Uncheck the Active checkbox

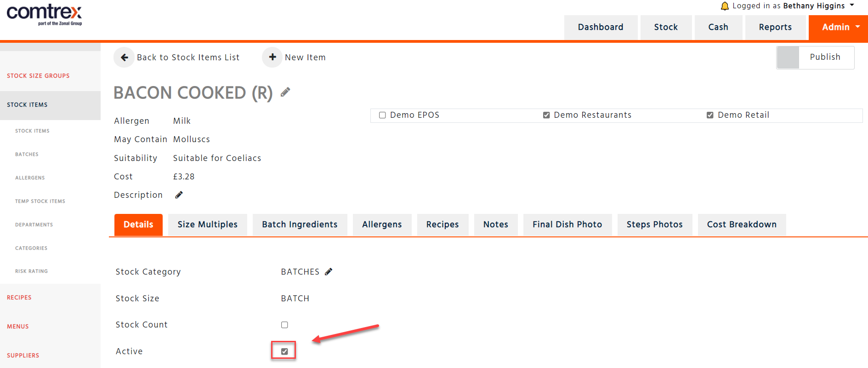[x=284, y=351]
